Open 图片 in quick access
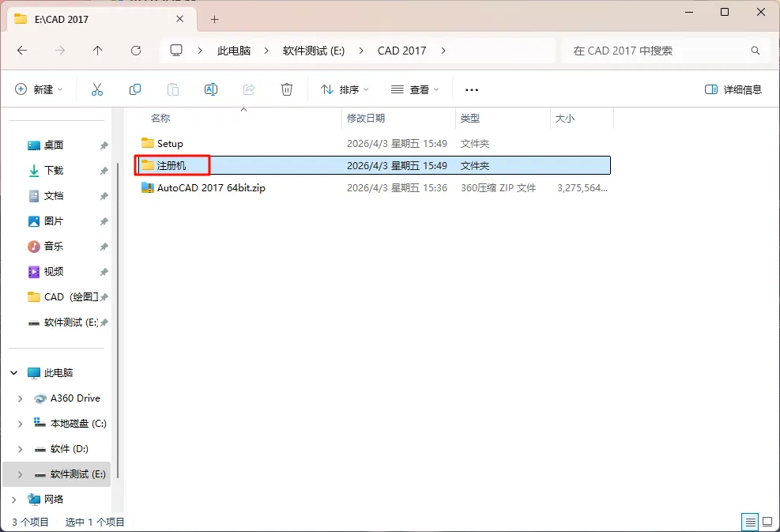The width and height of the screenshot is (780, 532). tap(53, 221)
